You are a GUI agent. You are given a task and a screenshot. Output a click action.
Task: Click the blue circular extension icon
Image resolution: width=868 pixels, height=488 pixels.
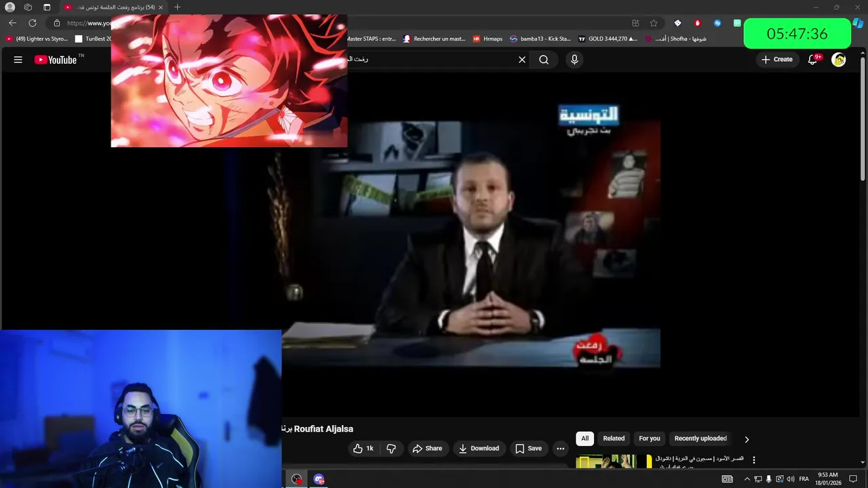717,23
